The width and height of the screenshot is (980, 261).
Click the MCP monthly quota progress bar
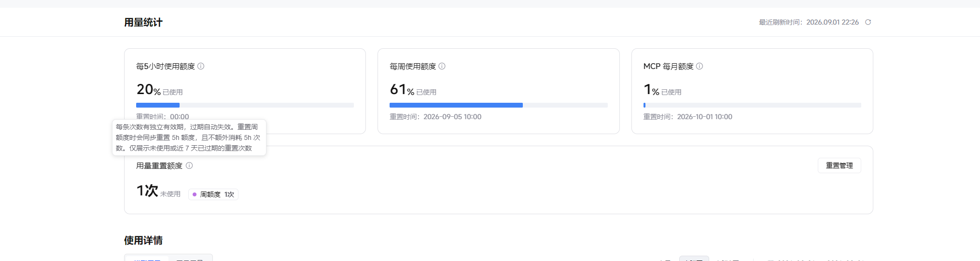[x=752, y=105]
